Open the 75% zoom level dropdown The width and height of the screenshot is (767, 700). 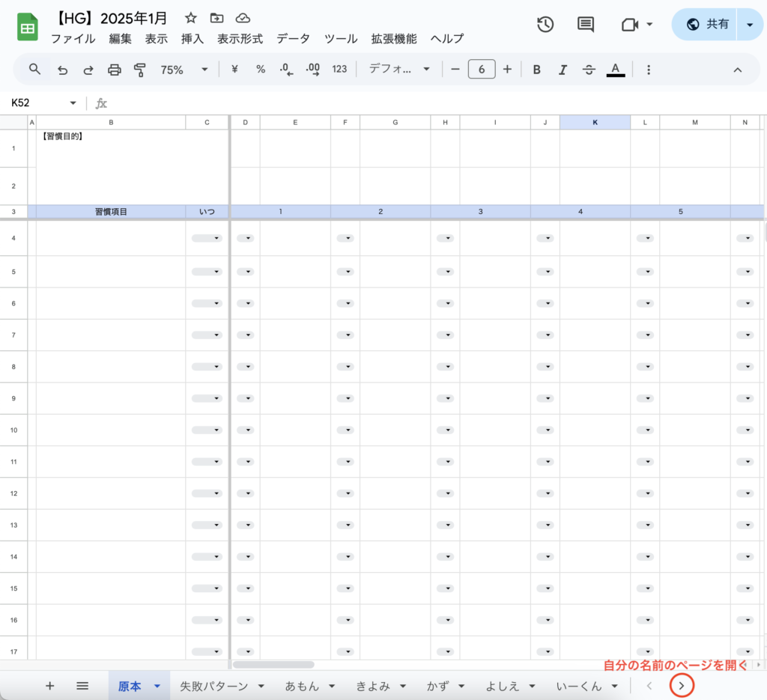[184, 70]
